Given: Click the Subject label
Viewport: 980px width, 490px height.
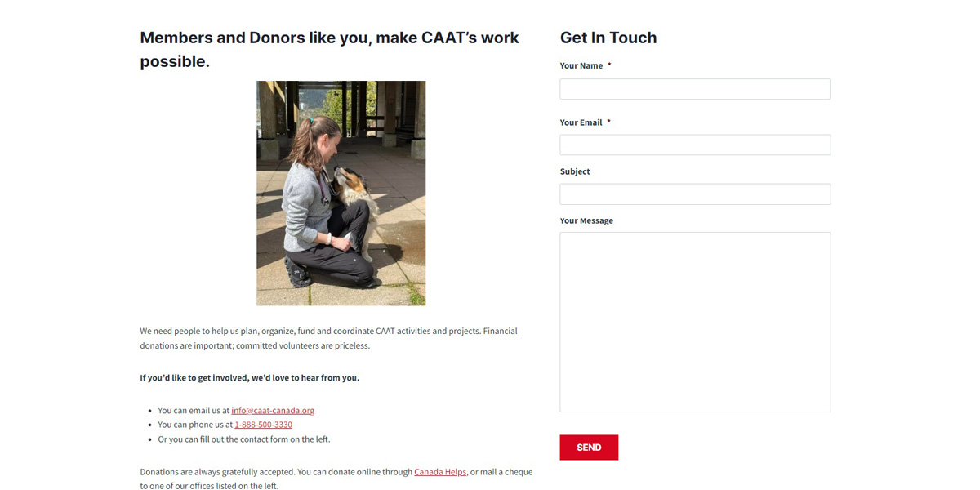Looking at the screenshot, I should coord(574,171).
